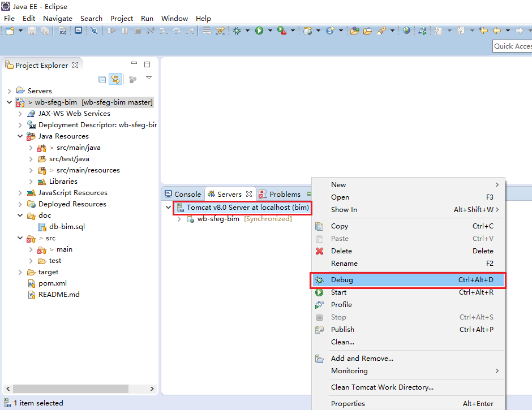Choose Debug from the context menu
Viewport: 532px width, 410px height.
tap(408, 280)
